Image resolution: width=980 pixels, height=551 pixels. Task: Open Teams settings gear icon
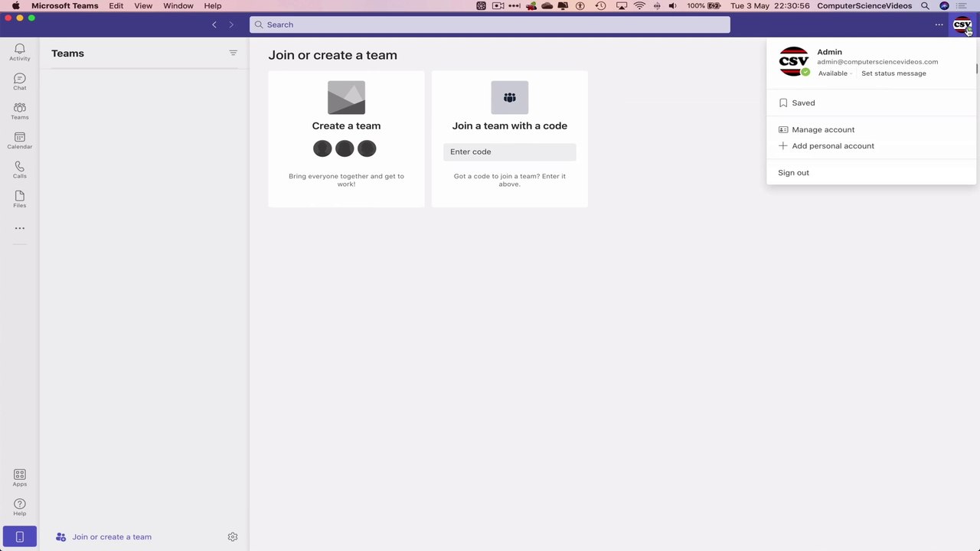click(x=233, y=537)
